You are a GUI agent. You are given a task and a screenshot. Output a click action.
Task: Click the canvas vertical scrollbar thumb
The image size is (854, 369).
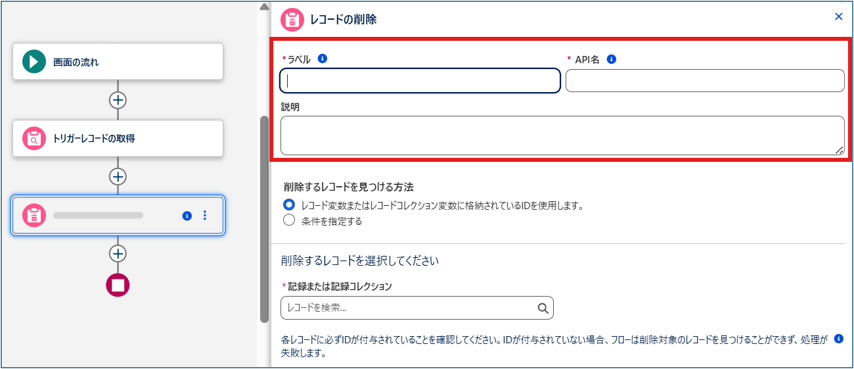pos(264,219)
